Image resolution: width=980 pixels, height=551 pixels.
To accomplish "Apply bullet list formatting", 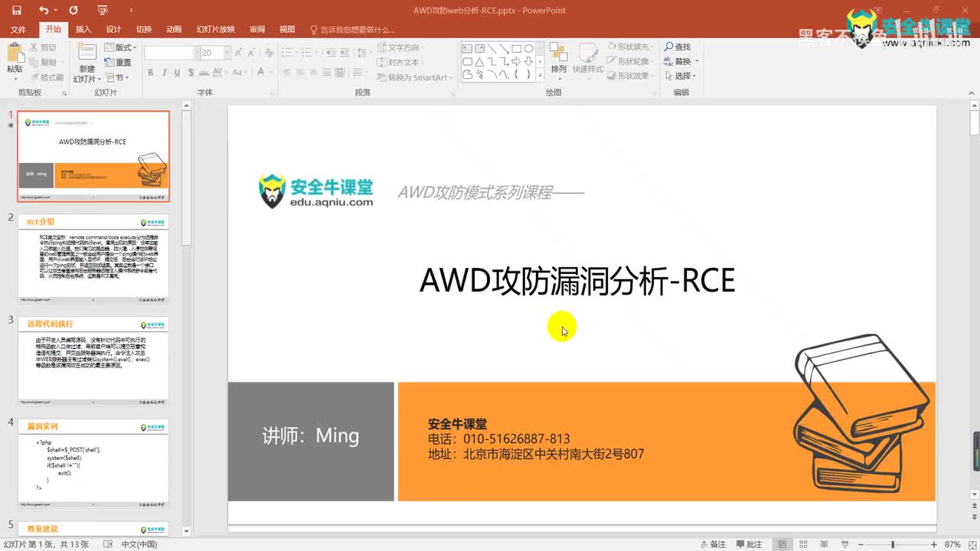I will tap(287, 53).
